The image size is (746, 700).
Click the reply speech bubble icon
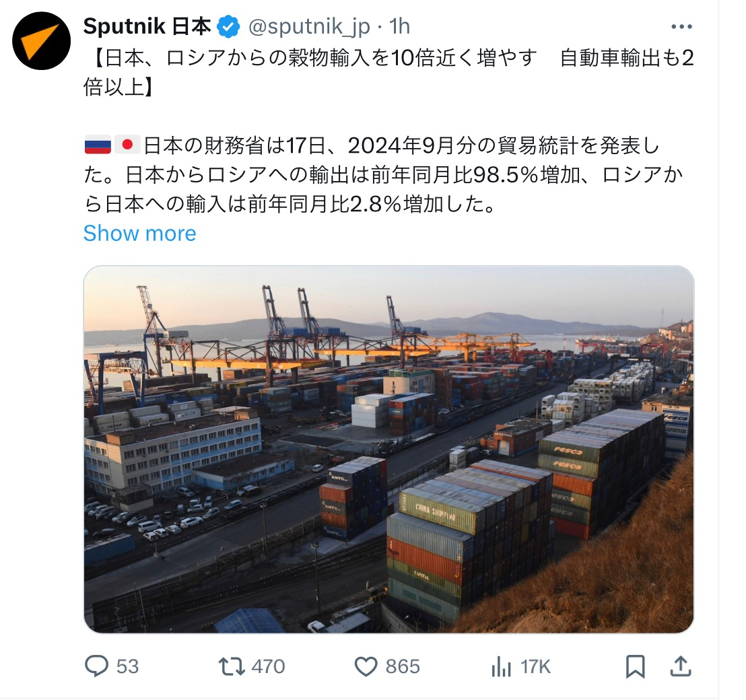(96, 666)
